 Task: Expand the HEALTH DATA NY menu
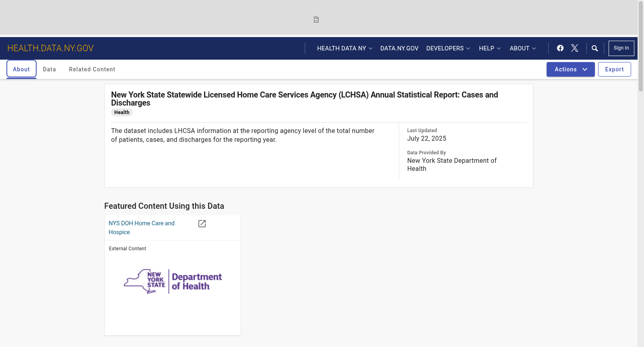pos(345,48)
